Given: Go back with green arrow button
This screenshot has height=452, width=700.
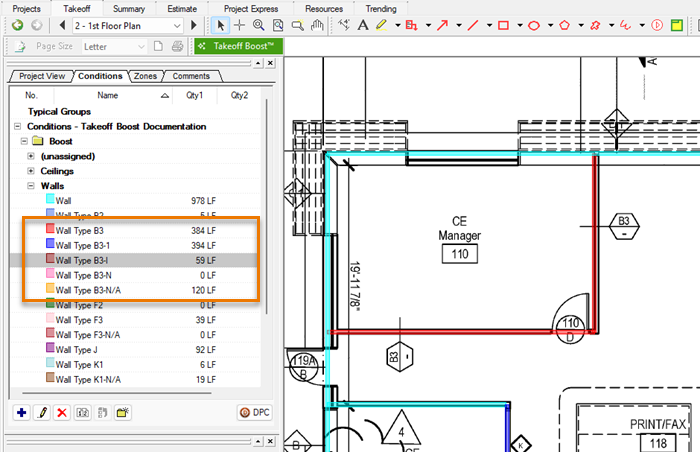Looking at the screenshot, I should point(17,25).
